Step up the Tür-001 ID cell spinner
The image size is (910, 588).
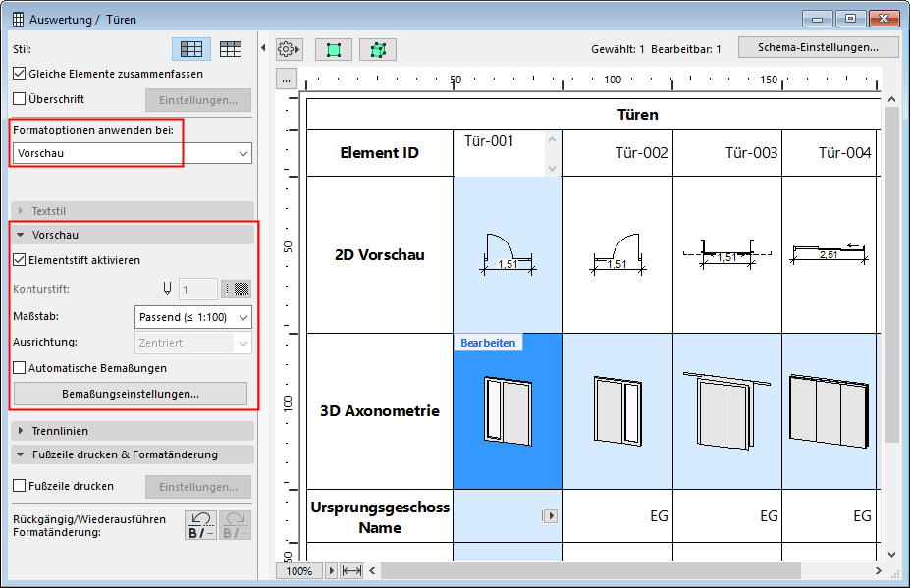[x=552, y=140]
